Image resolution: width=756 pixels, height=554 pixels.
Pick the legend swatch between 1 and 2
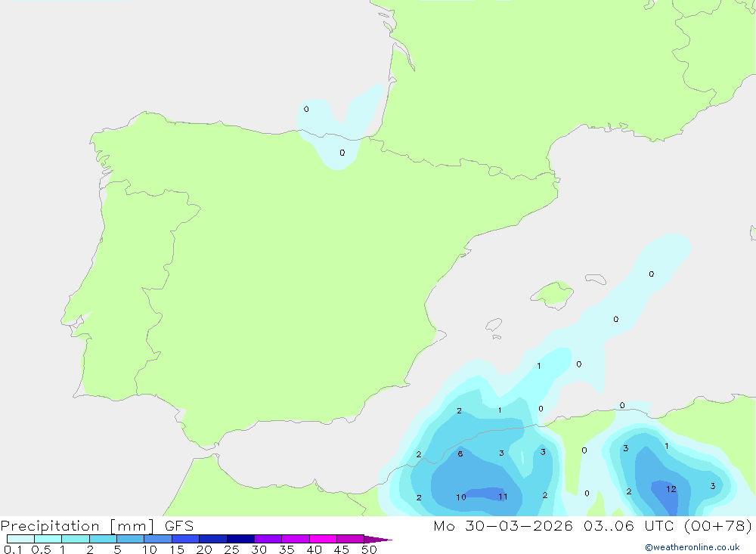tap(76, 539)
